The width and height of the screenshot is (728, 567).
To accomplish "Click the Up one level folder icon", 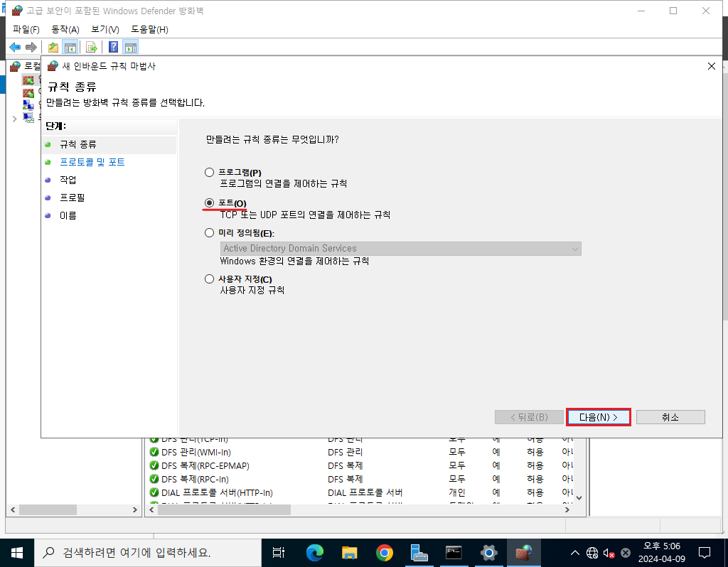I will [x=53, y=47].
